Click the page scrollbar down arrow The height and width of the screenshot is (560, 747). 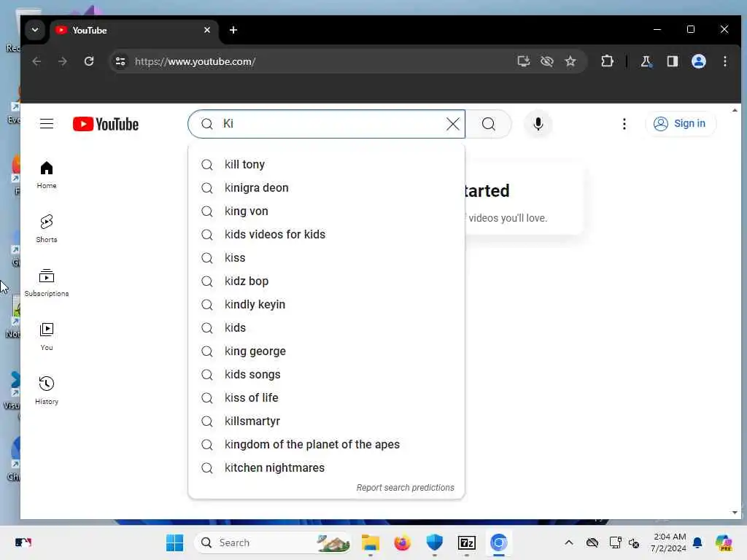(735, 513)
